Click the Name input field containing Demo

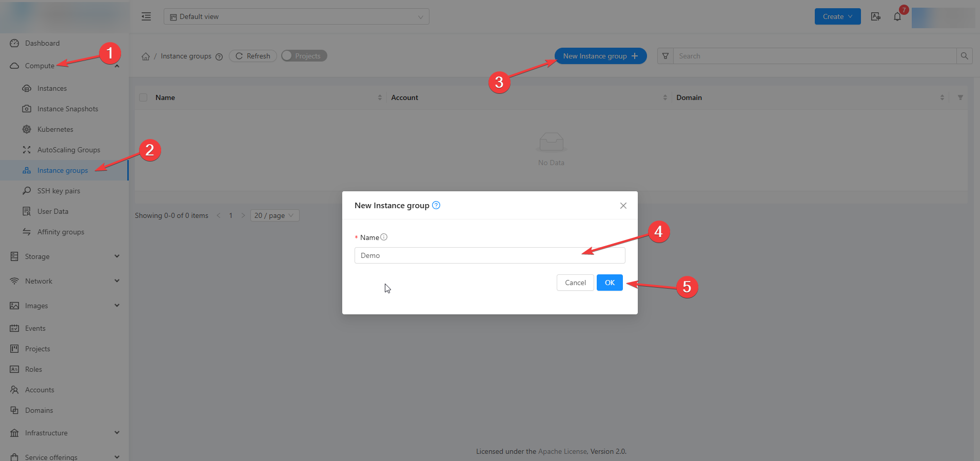(489, 255)
